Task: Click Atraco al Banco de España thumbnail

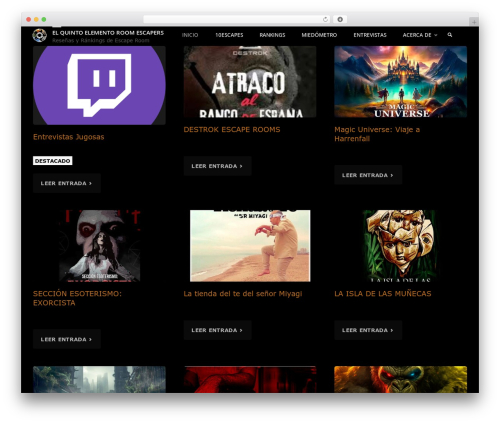Action: click(x=250, y=82)
